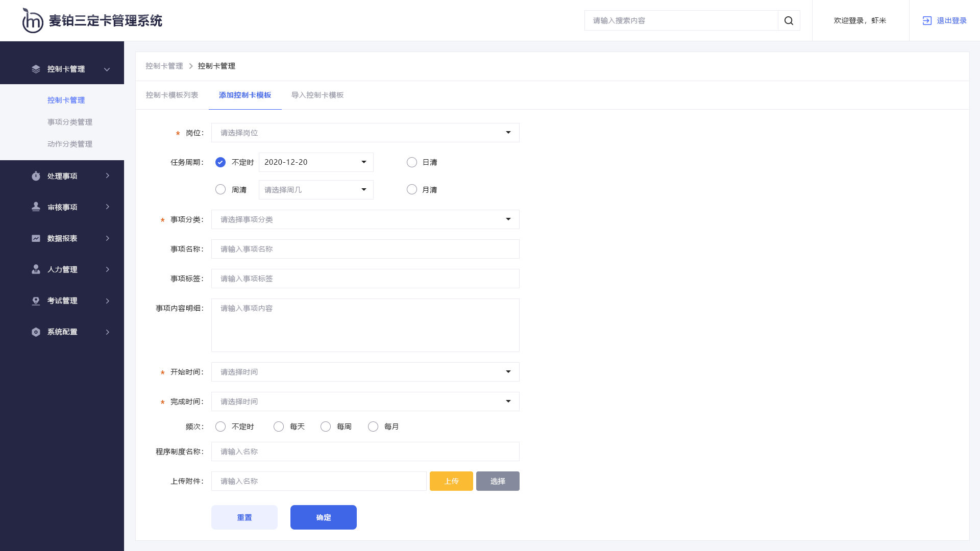Click 退出登录 to log out

tap(950, 20)
